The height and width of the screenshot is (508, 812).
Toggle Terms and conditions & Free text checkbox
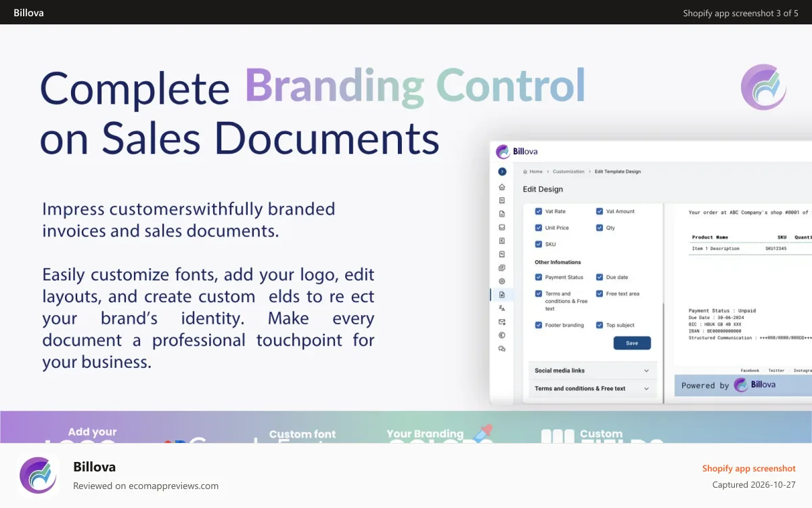coord(539,294)
